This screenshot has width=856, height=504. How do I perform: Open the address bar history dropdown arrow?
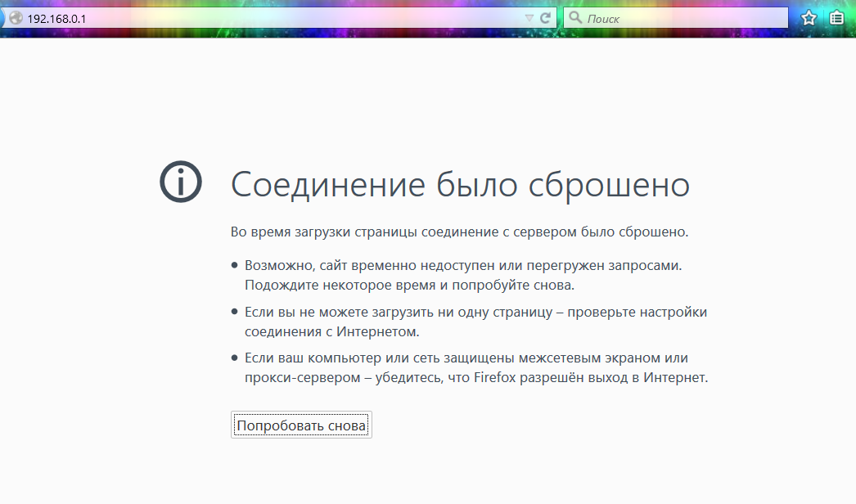(x=529, y=18)
